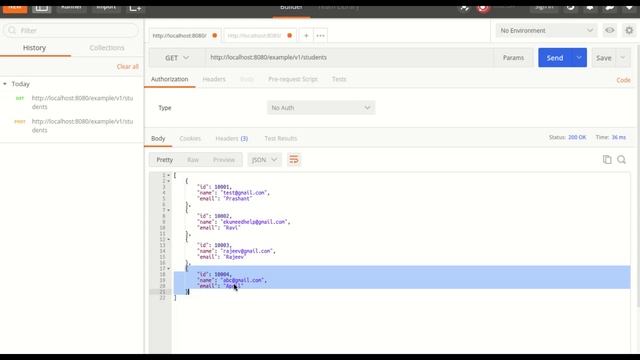Click the 36 ms time value

pos(618,138)
